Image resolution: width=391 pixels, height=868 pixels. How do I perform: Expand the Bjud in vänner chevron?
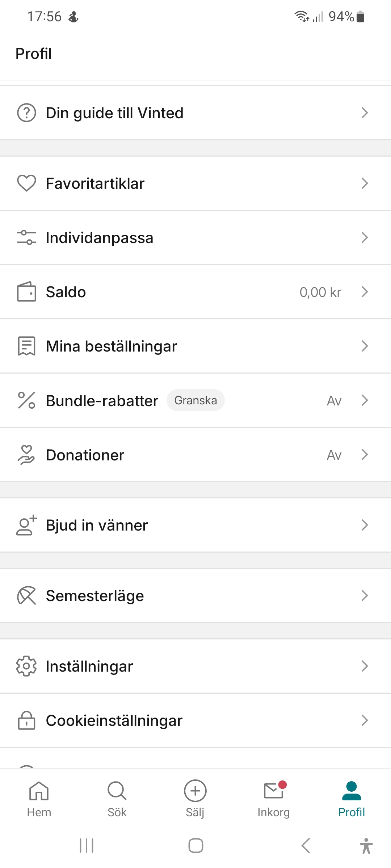point(365,525)
